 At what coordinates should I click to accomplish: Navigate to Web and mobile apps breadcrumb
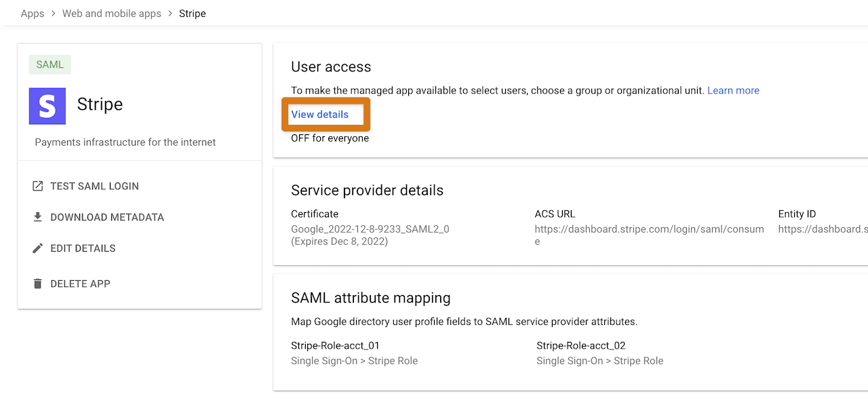[x=112, y=14]
